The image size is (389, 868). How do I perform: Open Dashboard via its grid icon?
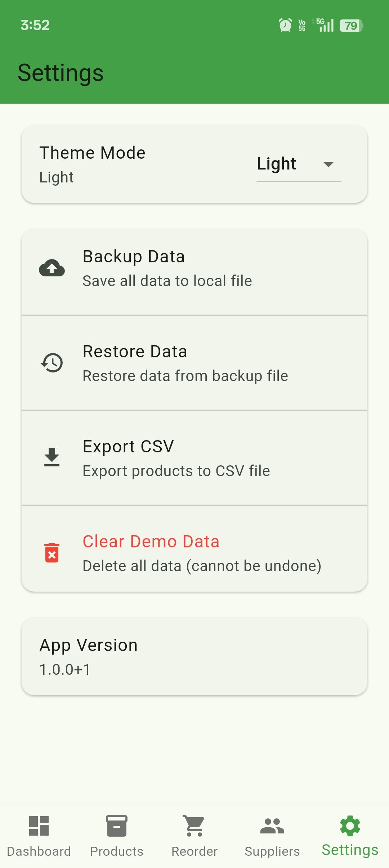point(39,826)
